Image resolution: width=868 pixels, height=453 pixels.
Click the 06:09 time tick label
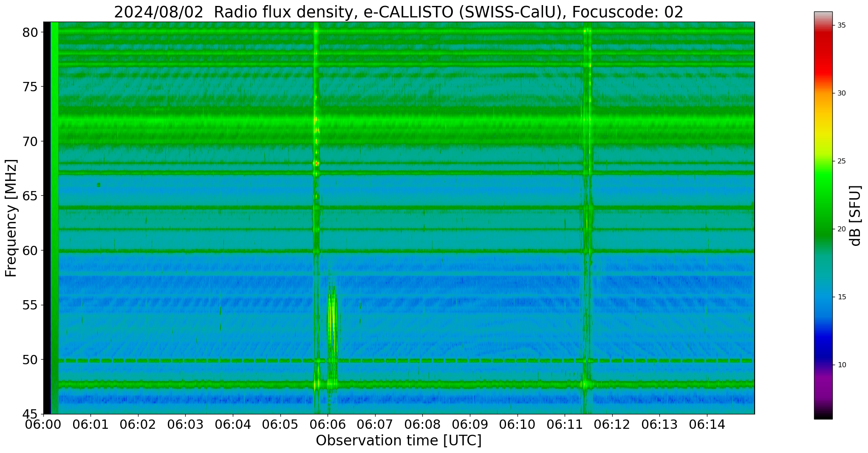click(470, 424)
